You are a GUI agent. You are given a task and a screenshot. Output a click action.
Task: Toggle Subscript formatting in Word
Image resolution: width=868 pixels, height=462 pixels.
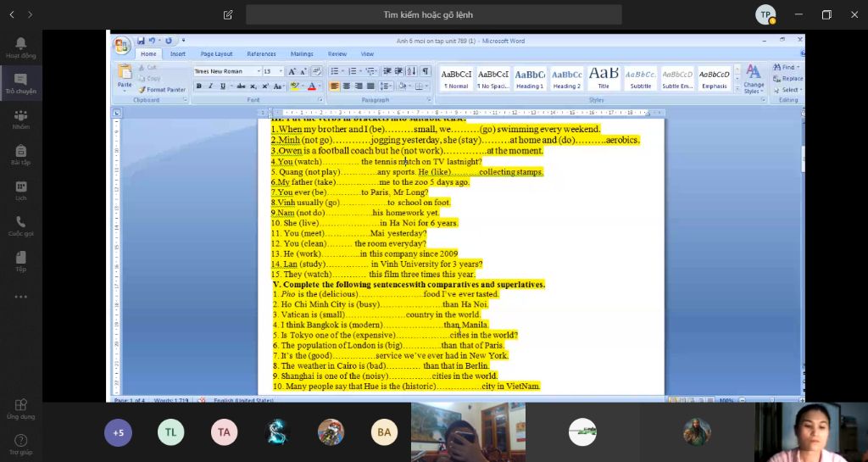(253, 86)
